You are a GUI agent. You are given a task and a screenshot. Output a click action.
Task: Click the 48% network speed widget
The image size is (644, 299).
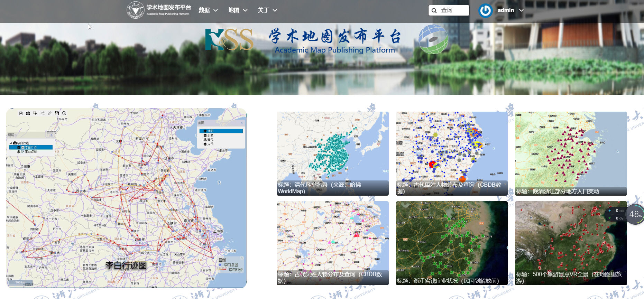coord(635,214)
